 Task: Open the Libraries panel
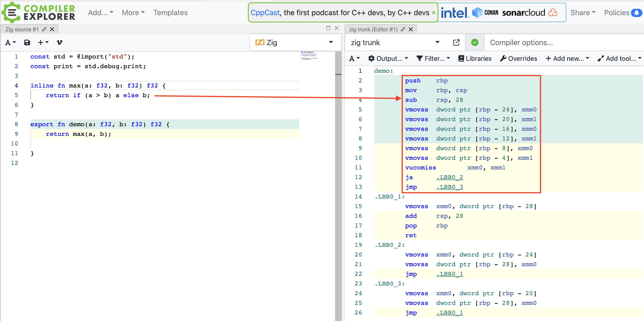point(475,58)
